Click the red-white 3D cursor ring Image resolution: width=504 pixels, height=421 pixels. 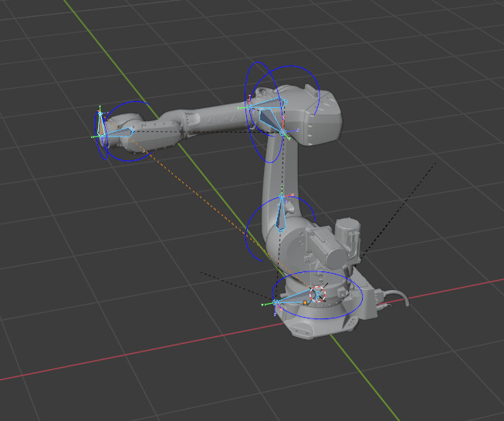tap(317, 294)
